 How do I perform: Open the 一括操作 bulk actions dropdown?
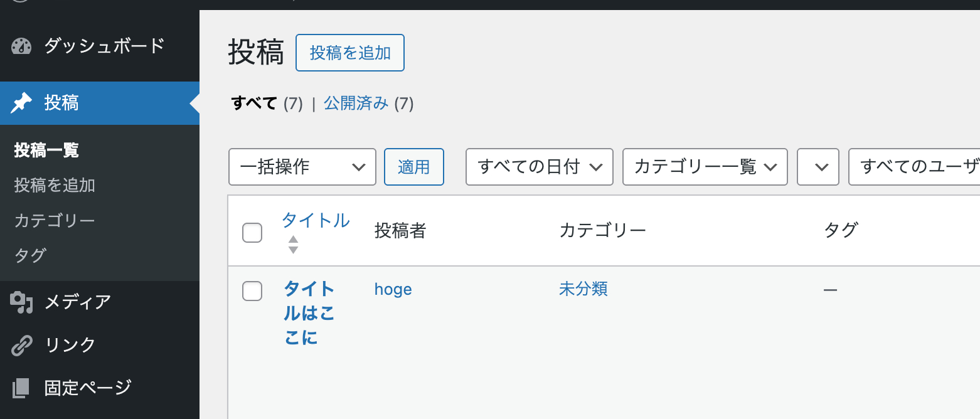[x=302, y=167]
